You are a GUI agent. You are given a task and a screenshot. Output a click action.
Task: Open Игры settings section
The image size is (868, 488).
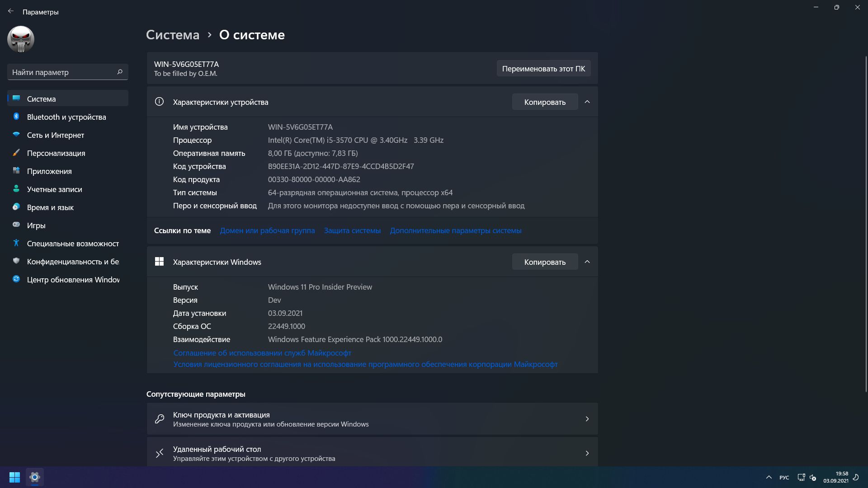point(36,225)
